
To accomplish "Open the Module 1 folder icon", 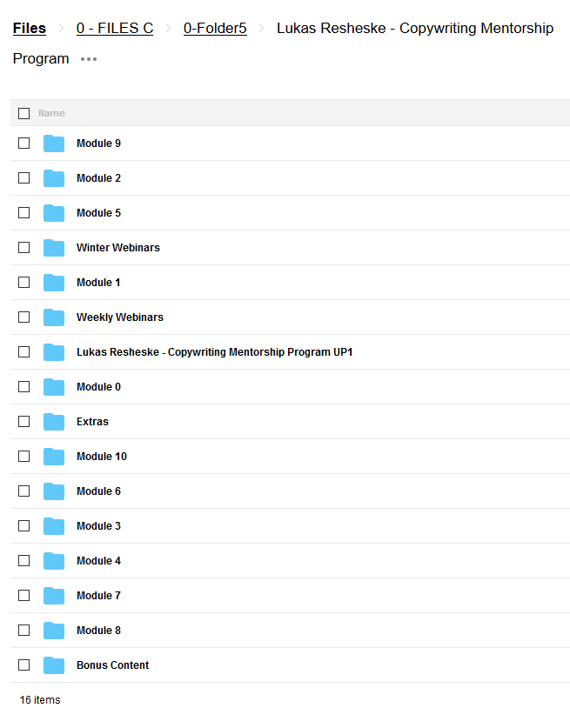I will [x=54, y=283].
